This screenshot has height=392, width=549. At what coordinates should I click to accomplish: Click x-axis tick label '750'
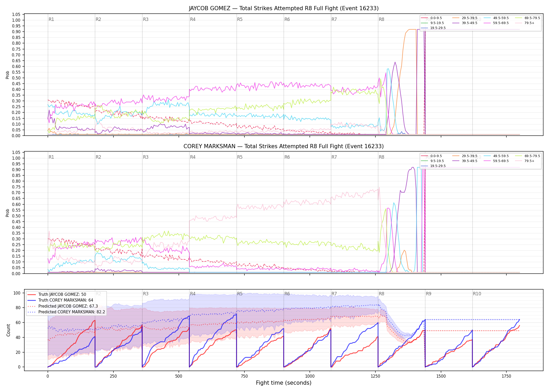coord(244,376)
